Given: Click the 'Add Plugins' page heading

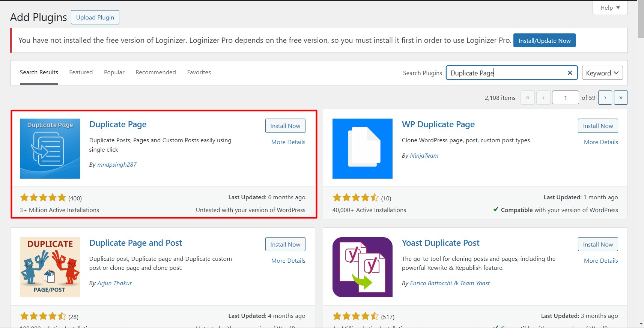Looking at the screenshot, I should pos(39,17).
